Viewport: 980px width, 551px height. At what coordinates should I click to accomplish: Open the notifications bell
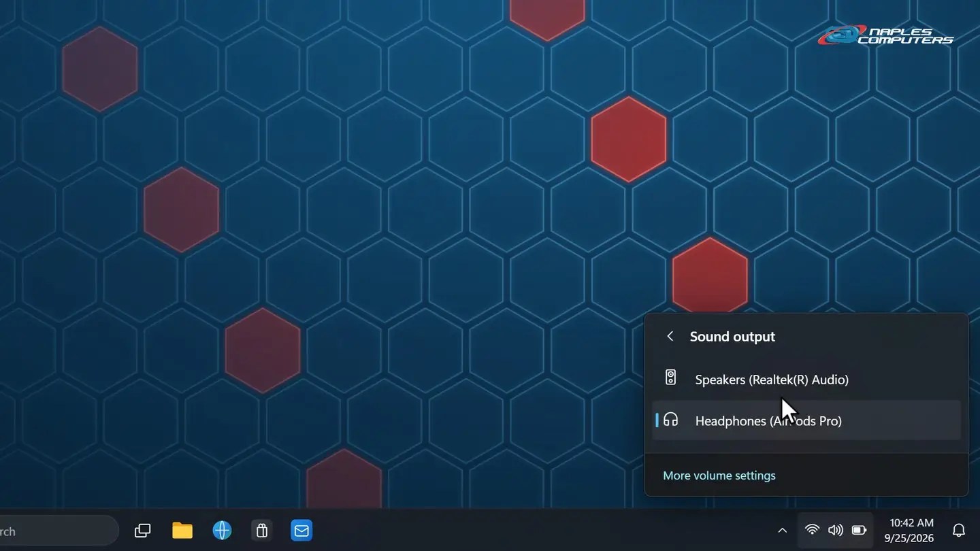click(x=959, y=531)
